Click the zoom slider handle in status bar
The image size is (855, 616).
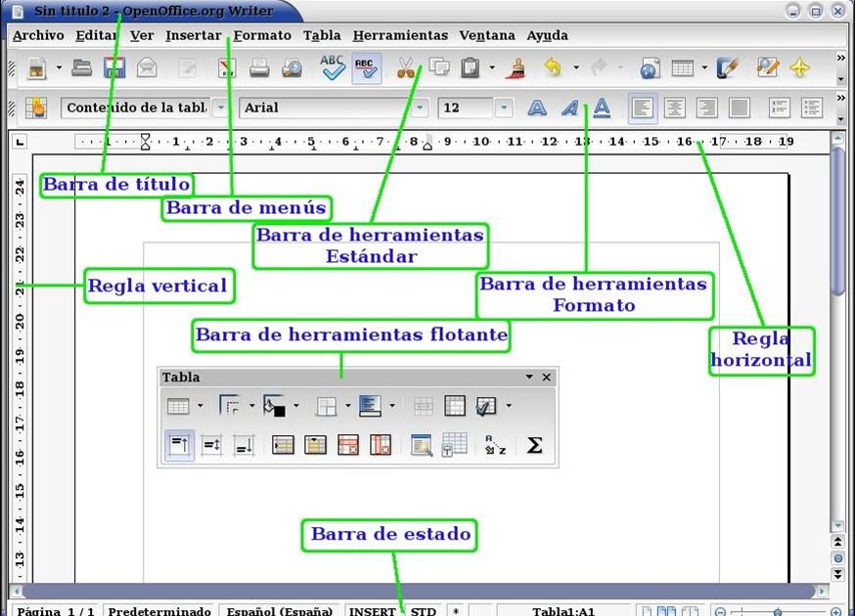(778, 612)
